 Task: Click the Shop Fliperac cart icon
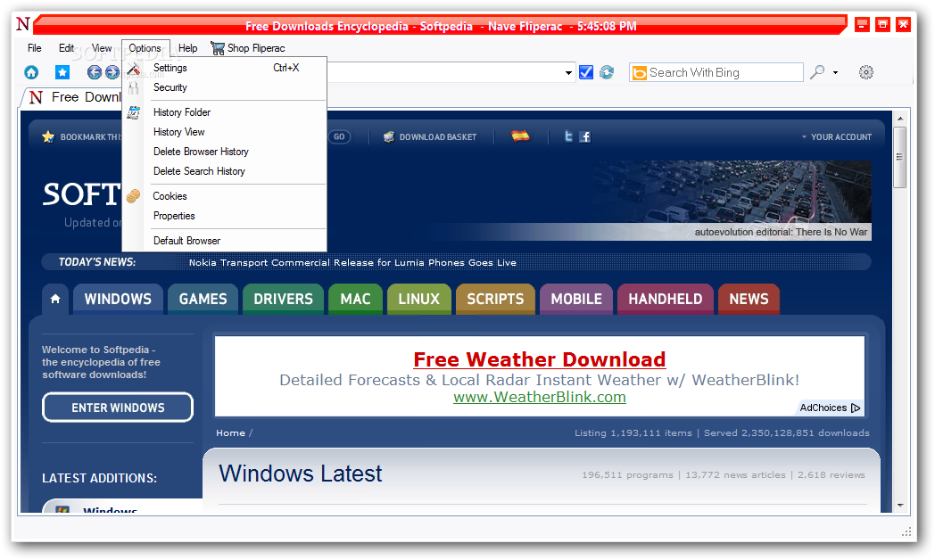[217, 48]
